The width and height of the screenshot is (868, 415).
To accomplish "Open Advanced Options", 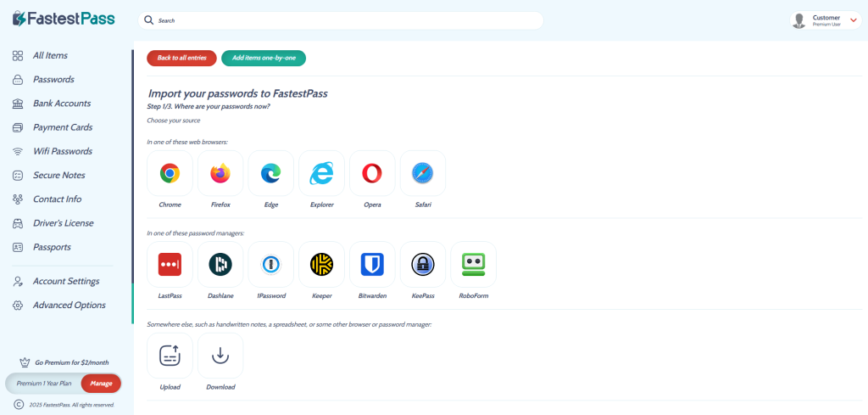I will click(70, 305).
